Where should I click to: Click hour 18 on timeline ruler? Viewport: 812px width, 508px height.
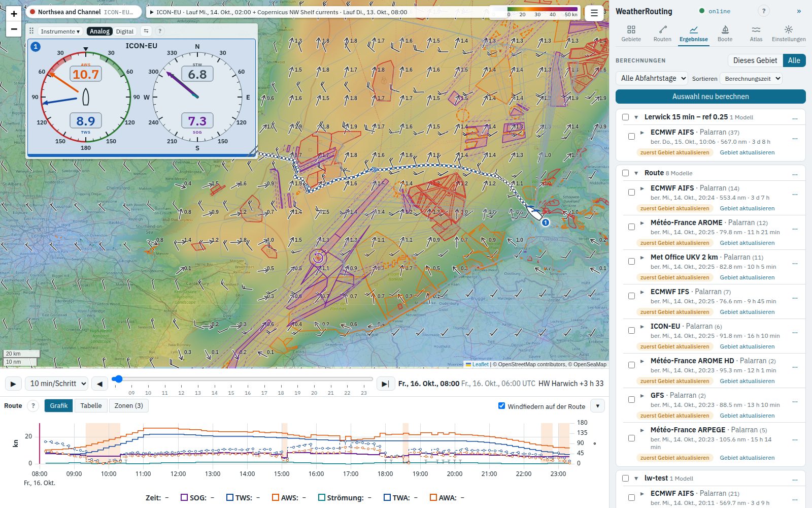point(281,392)
